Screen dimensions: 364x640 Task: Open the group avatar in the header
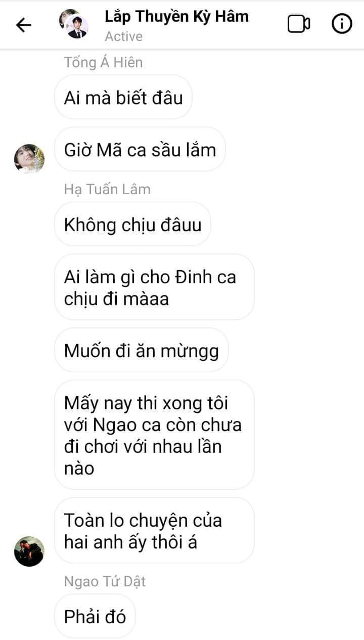click(x=73, y=24)
